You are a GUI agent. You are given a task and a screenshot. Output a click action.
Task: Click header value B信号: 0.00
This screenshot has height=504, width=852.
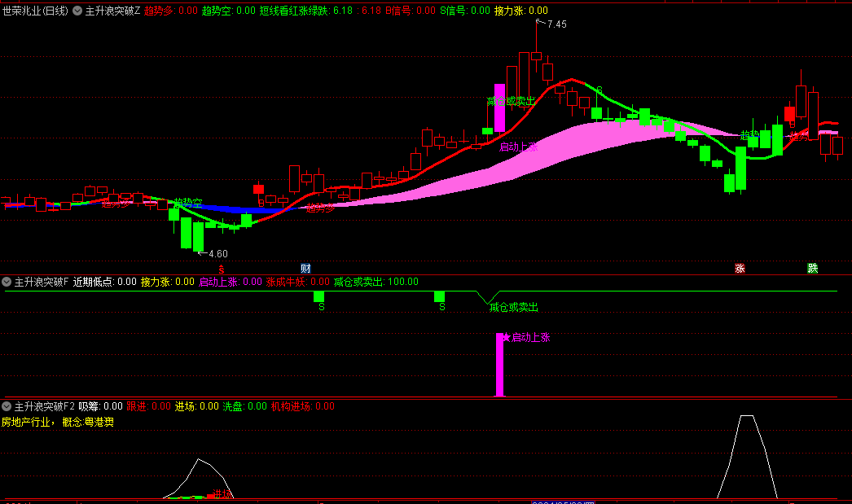pos(411,11)
